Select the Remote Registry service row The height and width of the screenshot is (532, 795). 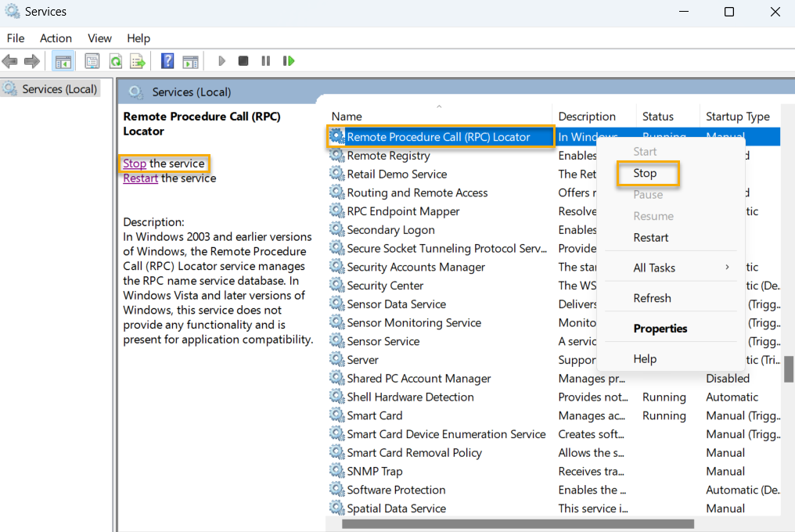coord(389,155)
